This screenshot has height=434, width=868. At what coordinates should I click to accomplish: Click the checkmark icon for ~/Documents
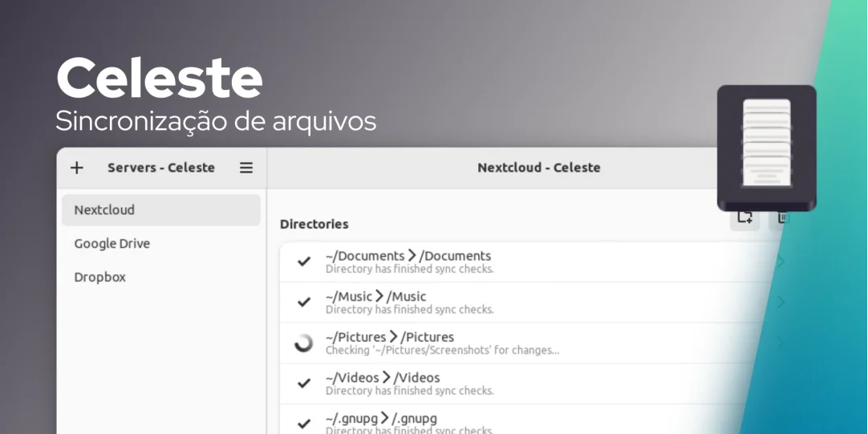[304, 262]
